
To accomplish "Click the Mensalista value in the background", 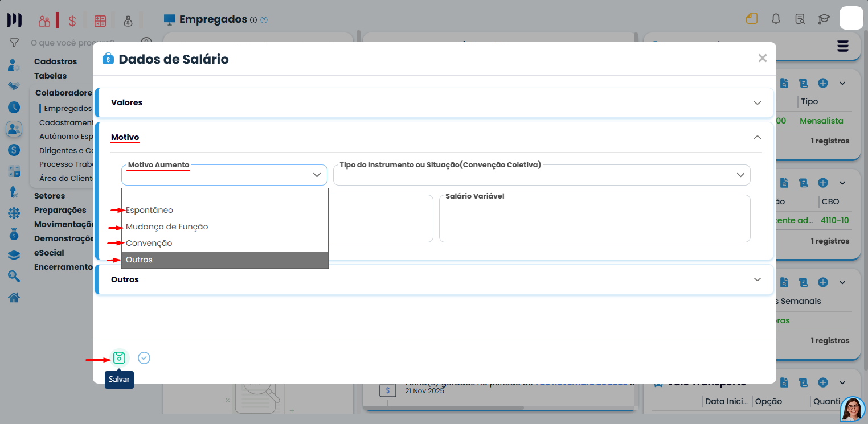I will 821,121.
